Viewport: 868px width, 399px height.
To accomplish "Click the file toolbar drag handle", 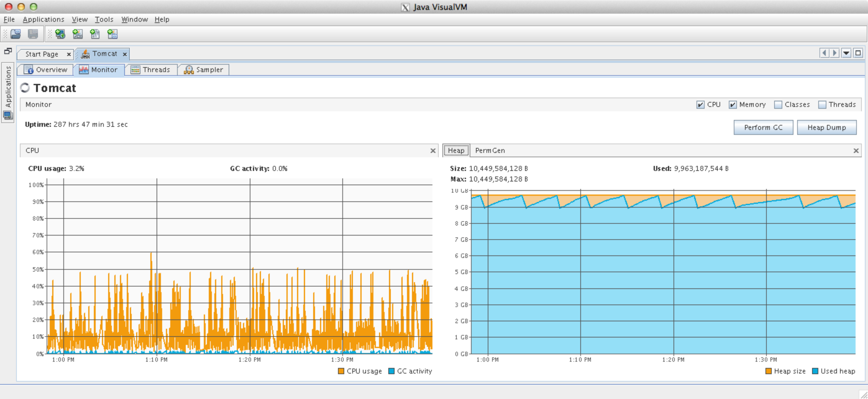I will point(5,34).
